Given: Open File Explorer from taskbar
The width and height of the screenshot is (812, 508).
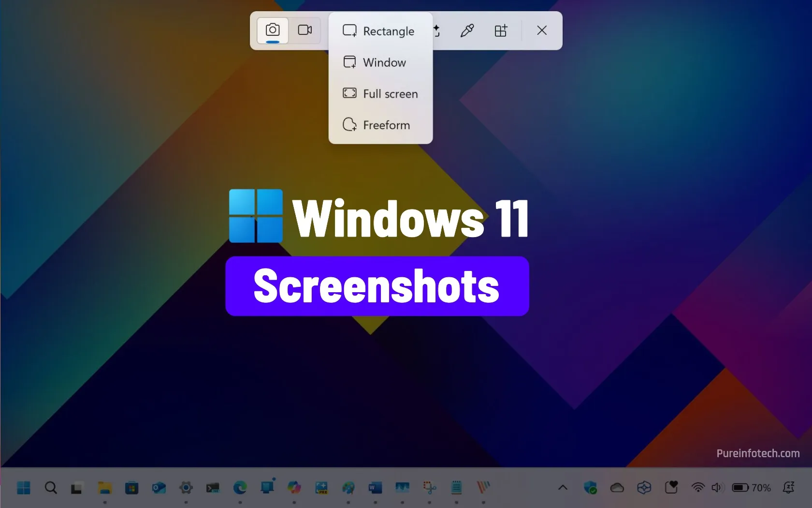Looking at the screenshot, I should [x=105, y=488].
